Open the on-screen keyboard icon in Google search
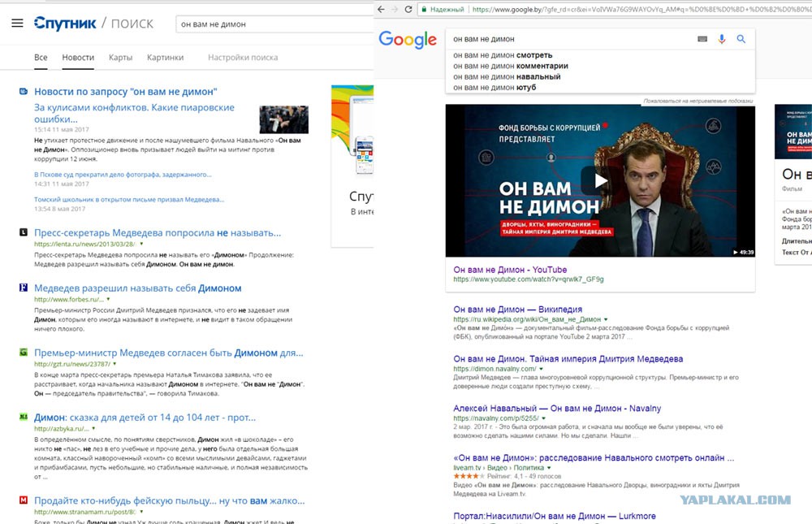This screenshot has height=524, width=812. 702,39
